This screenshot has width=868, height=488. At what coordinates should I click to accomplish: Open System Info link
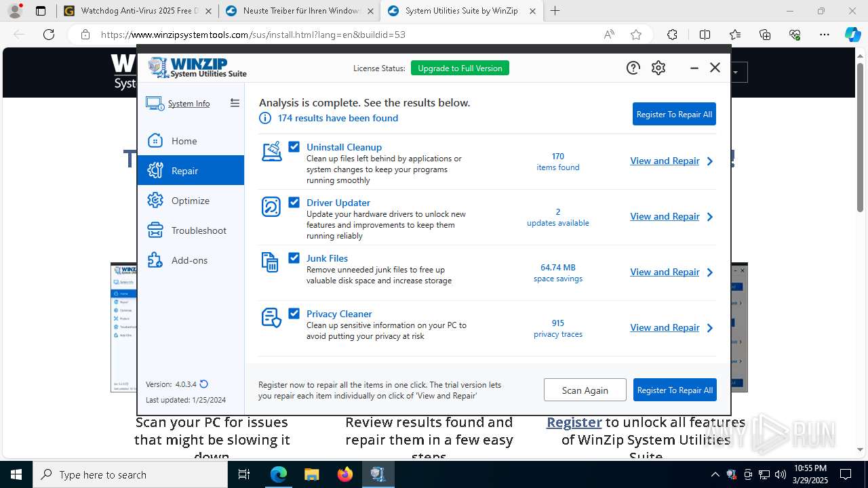click(x=189, y=104)
